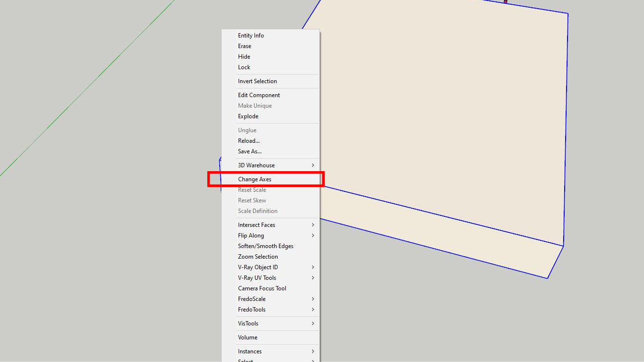Hide the selected component
This screenshot has height=362, width=644.
244,56
